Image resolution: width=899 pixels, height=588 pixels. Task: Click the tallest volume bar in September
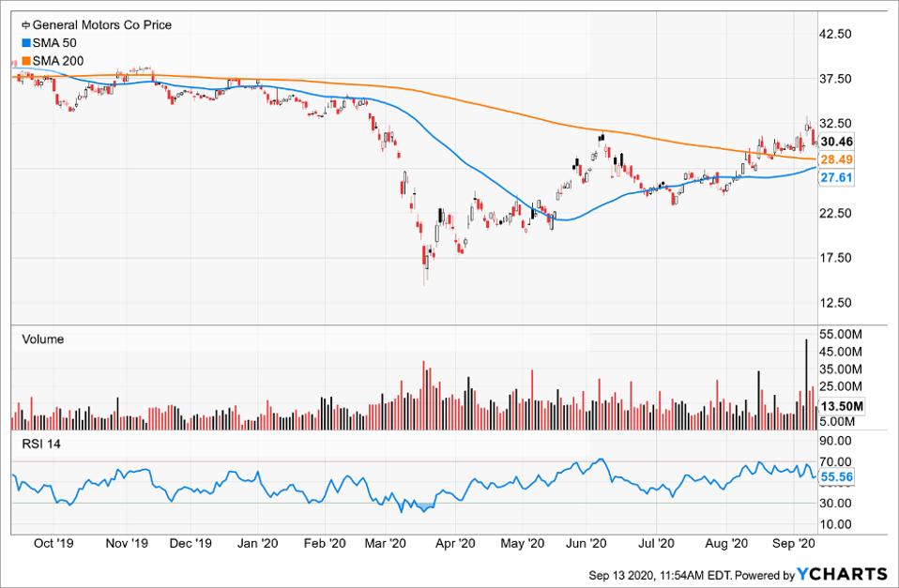(x=806, y=384)
